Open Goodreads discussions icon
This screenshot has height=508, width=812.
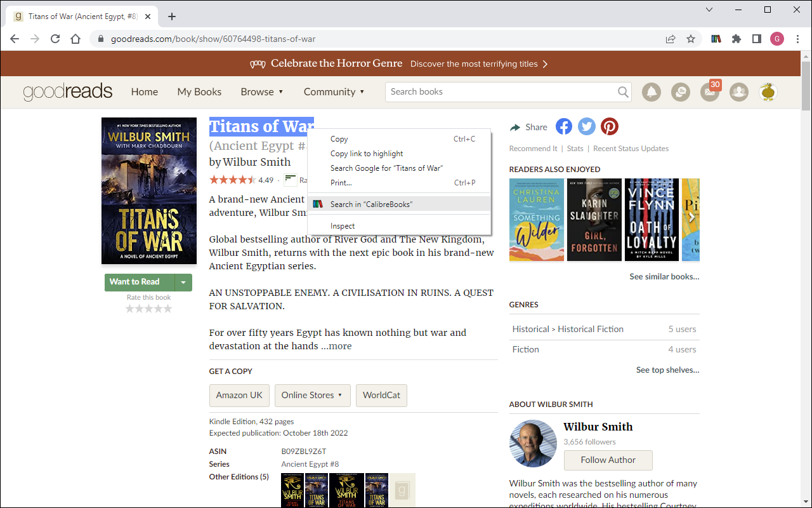coord(681,92)
